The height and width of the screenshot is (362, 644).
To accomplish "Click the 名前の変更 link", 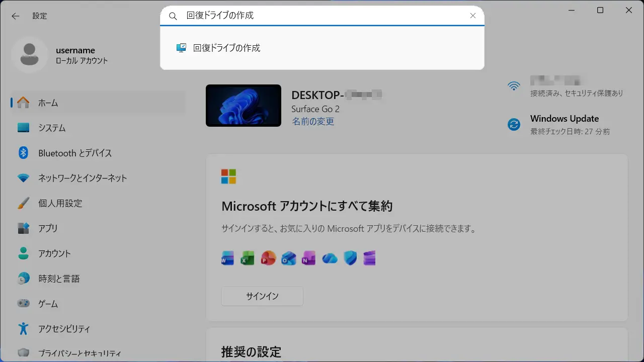I will (312, 122).
